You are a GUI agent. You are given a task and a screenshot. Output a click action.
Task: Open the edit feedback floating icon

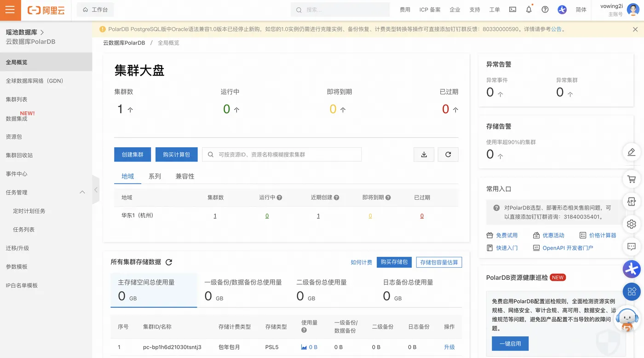[632, 152]
